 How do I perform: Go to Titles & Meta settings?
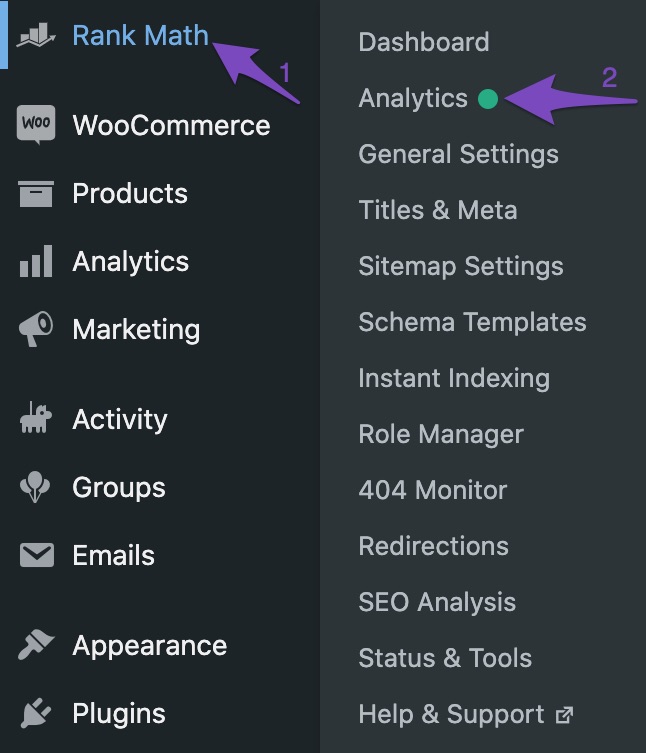pyautogui.click(x=438, y=210)
